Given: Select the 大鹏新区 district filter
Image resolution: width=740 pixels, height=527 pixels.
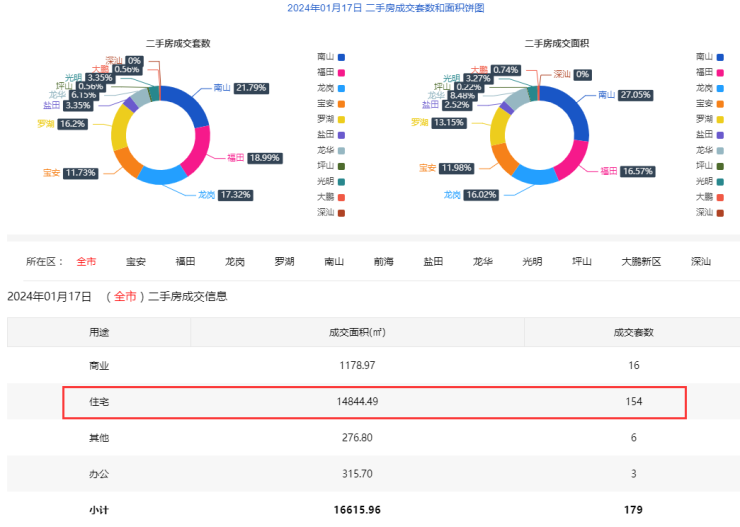Looking at the screenshot, I should tap(641, 261).
